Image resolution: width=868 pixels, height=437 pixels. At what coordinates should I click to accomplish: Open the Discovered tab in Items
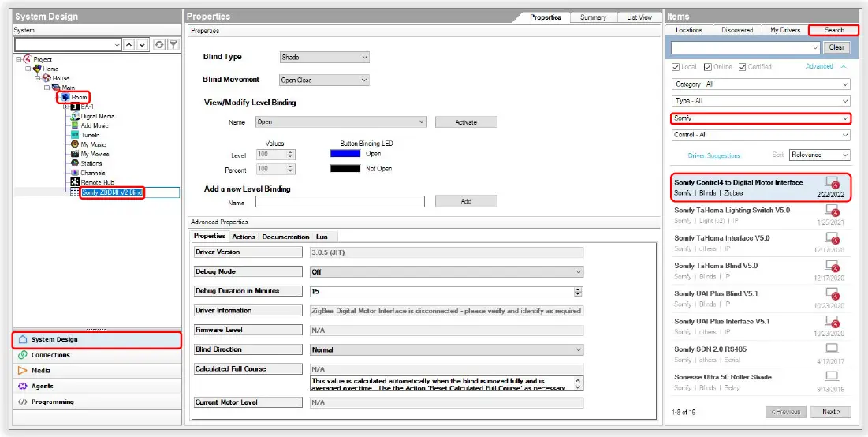737,30
